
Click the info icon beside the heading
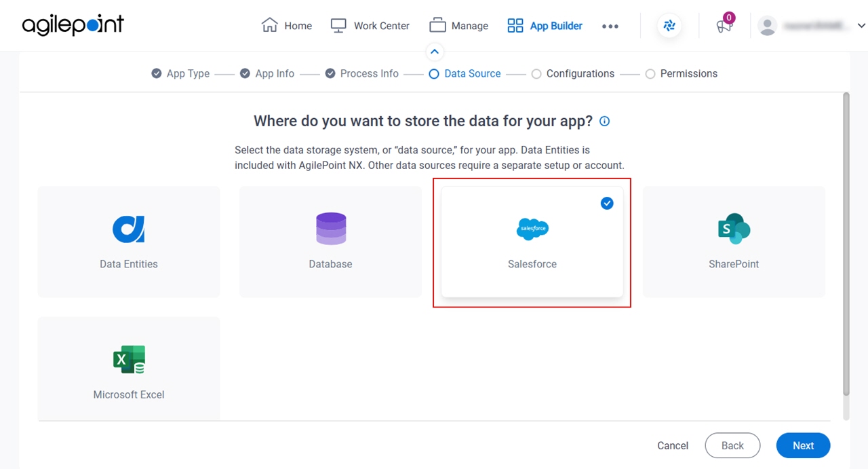pos(605,121)
